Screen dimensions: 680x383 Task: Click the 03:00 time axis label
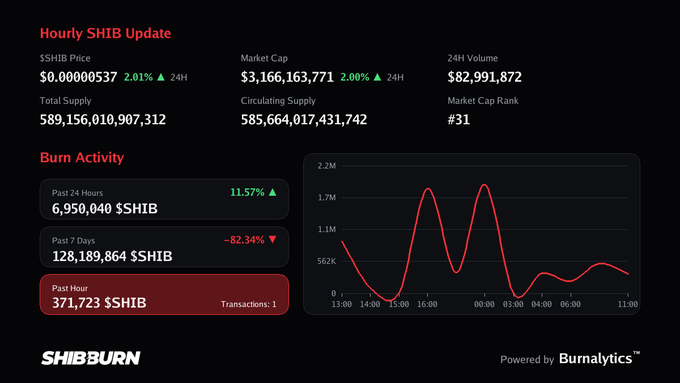tap(513, 304)
